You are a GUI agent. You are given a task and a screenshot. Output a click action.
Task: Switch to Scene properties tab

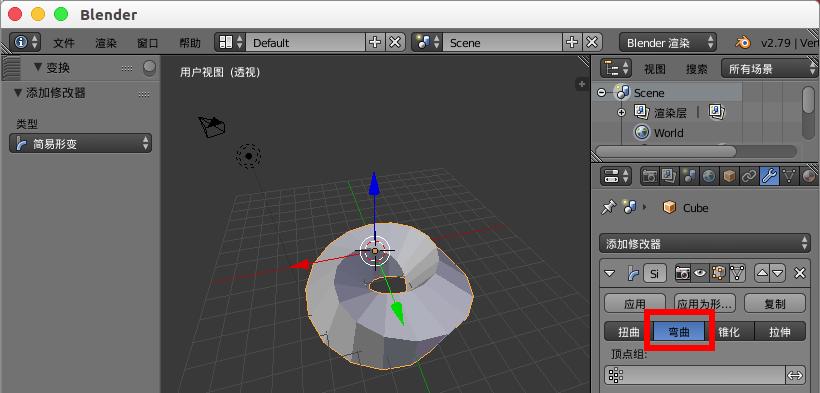coord(689,176)
